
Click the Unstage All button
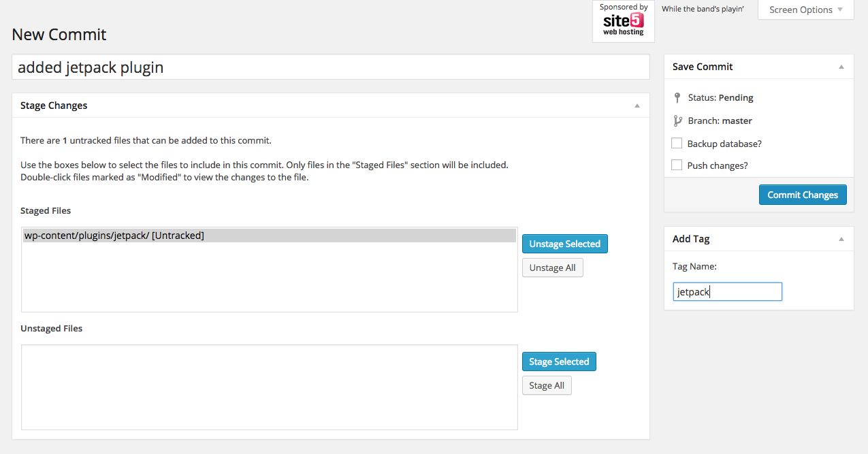[552, 267]
